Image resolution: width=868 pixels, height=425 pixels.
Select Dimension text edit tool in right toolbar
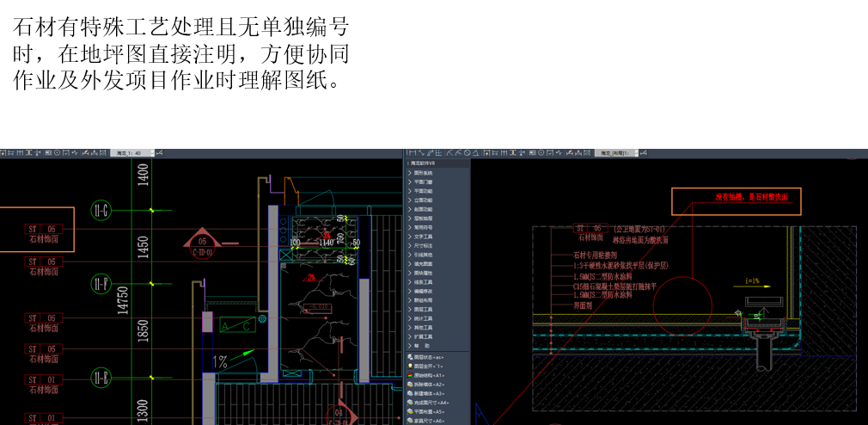pyautogui.click(x=578, y=153)
